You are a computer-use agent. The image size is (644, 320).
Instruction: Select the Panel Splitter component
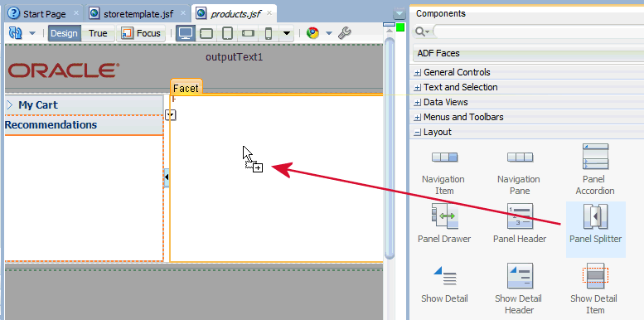596,229
